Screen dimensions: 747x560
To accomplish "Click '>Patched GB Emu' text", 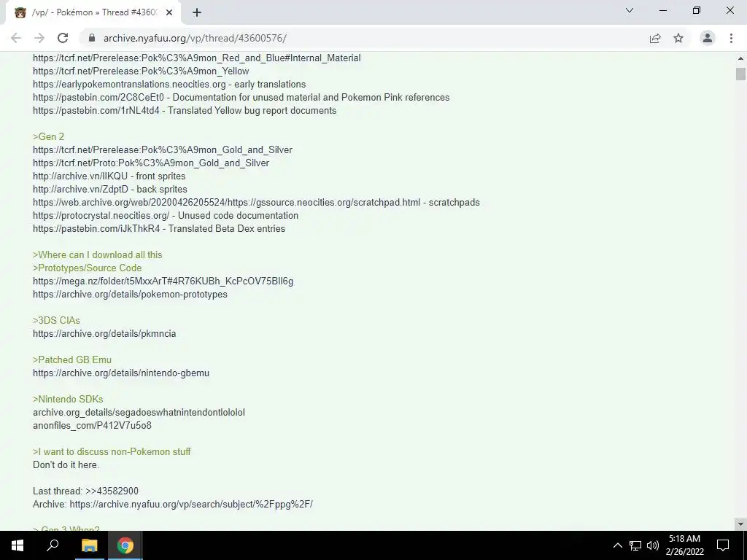I will [x=72, y=359].
